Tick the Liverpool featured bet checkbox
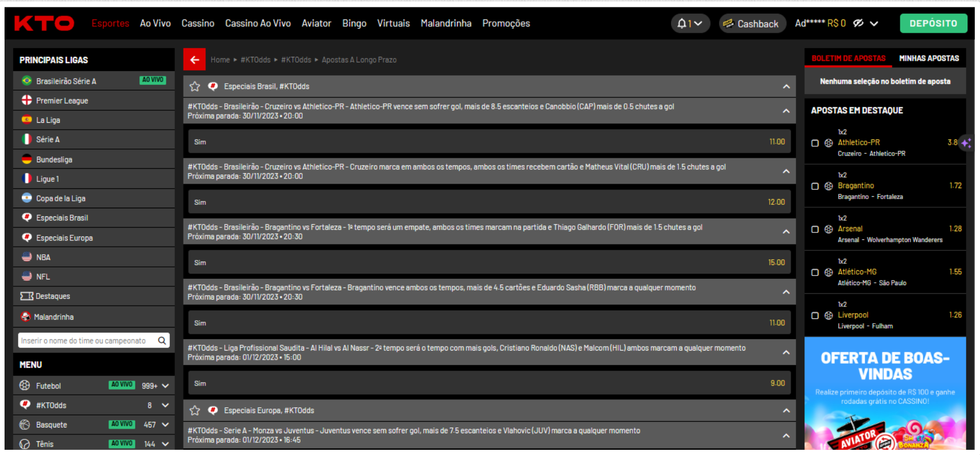 coord(815,316)
